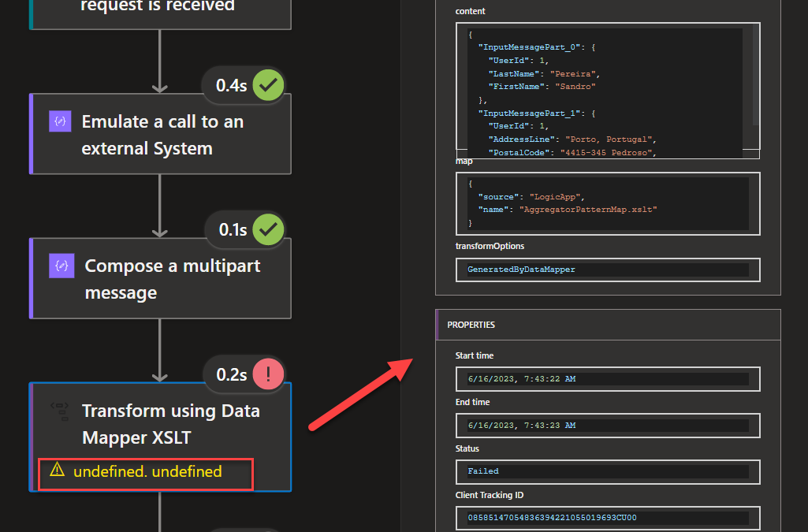Open the Compose a multipart message action
The image size is (808, 532).
[160, 278]
